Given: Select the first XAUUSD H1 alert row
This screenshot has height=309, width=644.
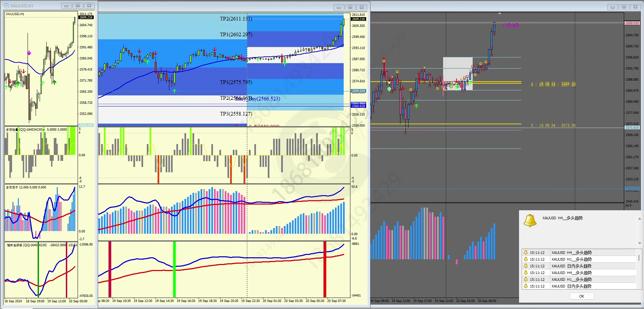Looking at the screenshot, I should click(x=579, y=259).
